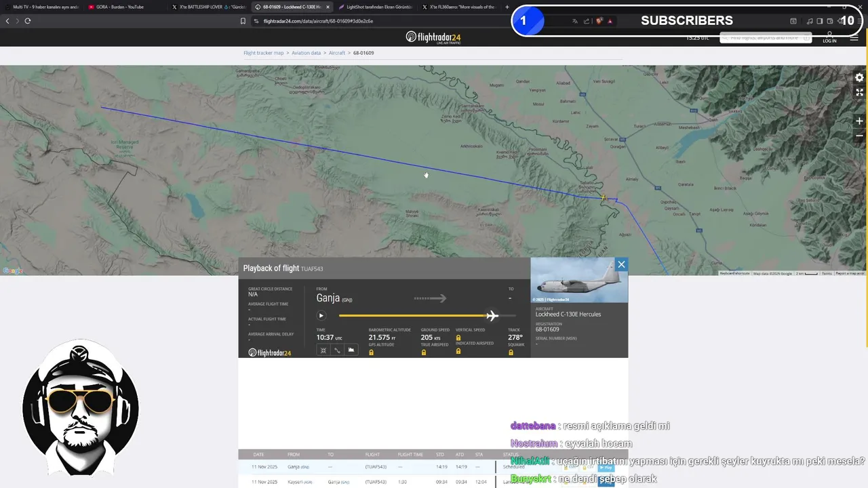
Task: Click the FLIGHT TIME column header
Action: tap(410, 455)
